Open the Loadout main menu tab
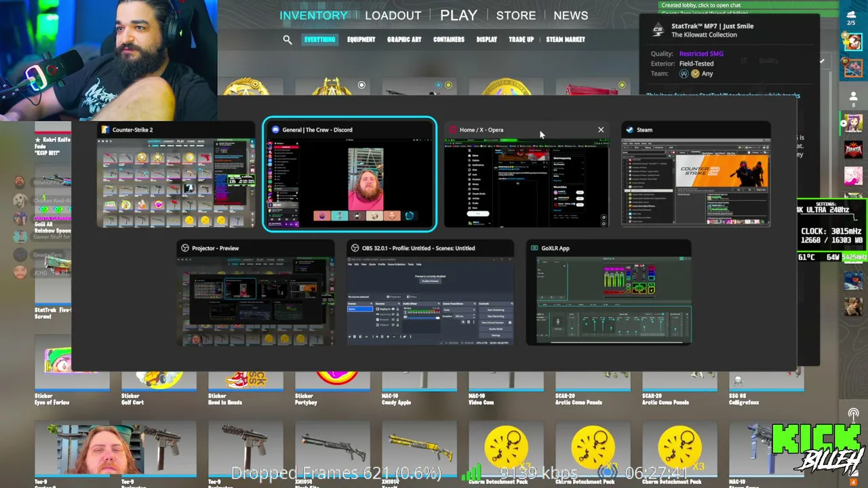868x488 pixels. [393, 15]
